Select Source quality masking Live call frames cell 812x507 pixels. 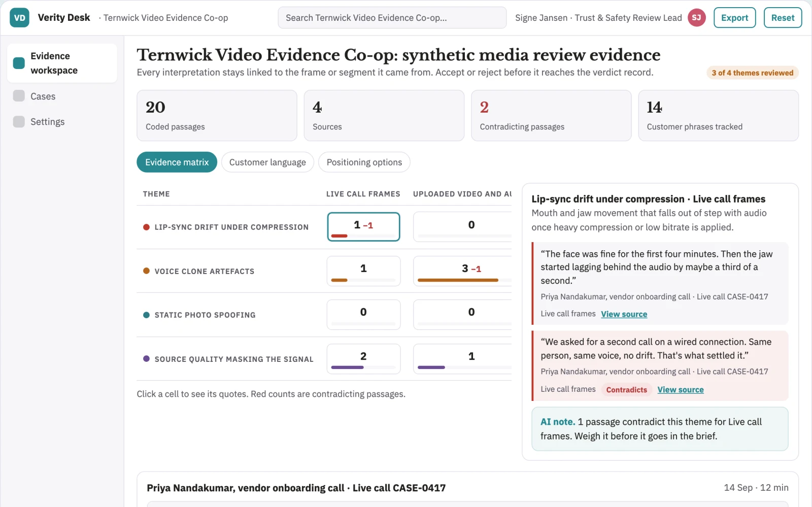click(363, 358)
